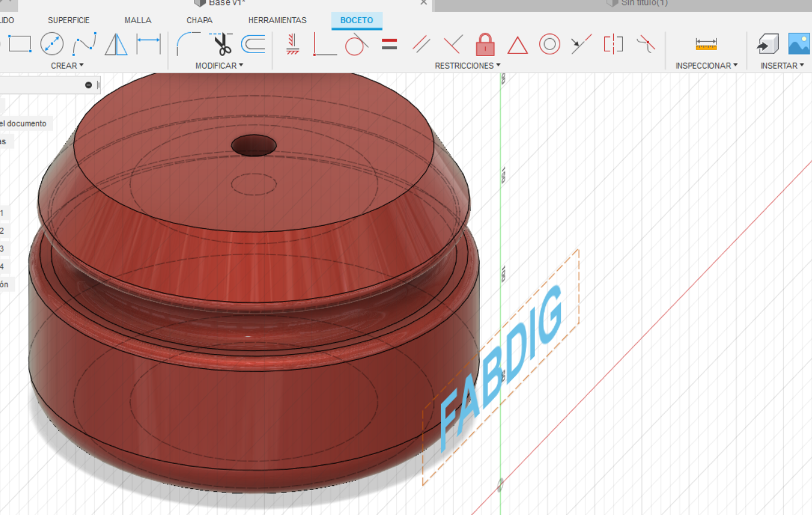Apply the Fix/Unfix red lock constraint
This screenshot has height=515, width=812.
(x=486, y=44)
